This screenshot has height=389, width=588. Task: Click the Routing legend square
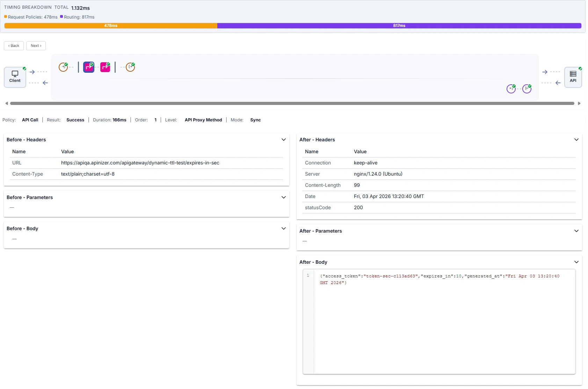pos(61,16)
